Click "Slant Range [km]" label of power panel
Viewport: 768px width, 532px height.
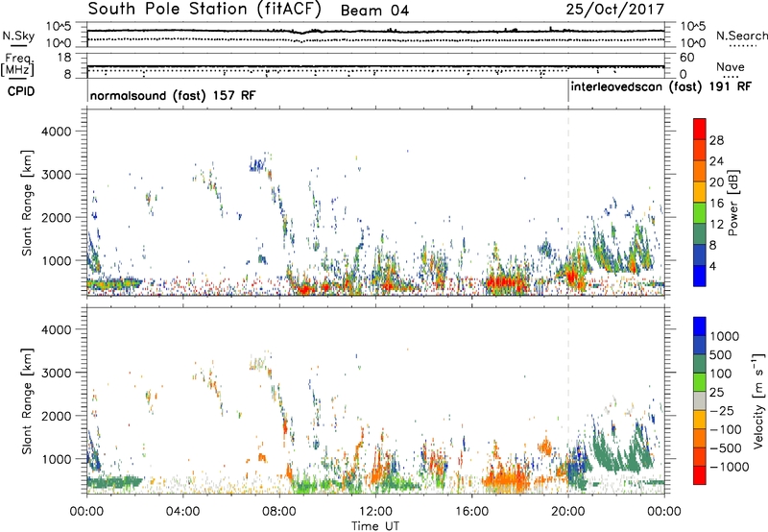[x=27, y=203]
